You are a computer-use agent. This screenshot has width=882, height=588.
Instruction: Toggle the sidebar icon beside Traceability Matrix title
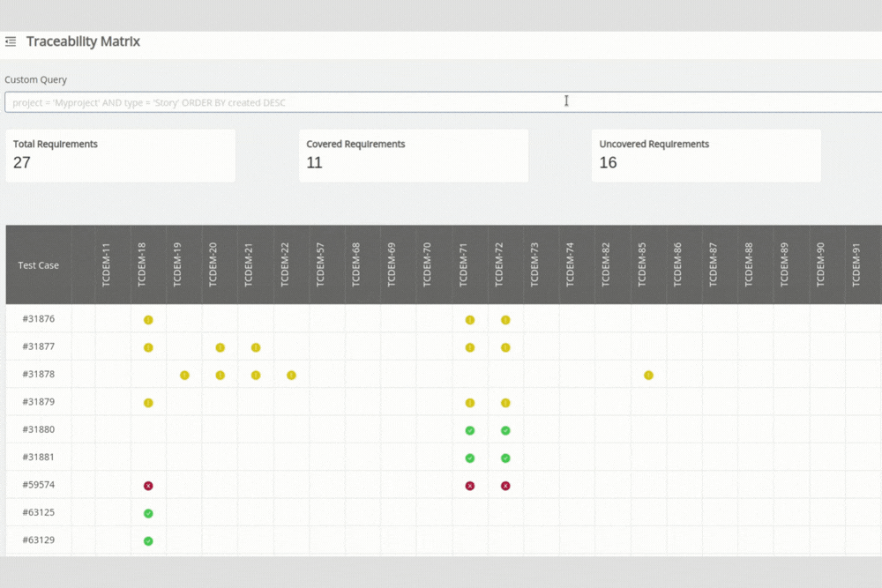pos(11,41)
